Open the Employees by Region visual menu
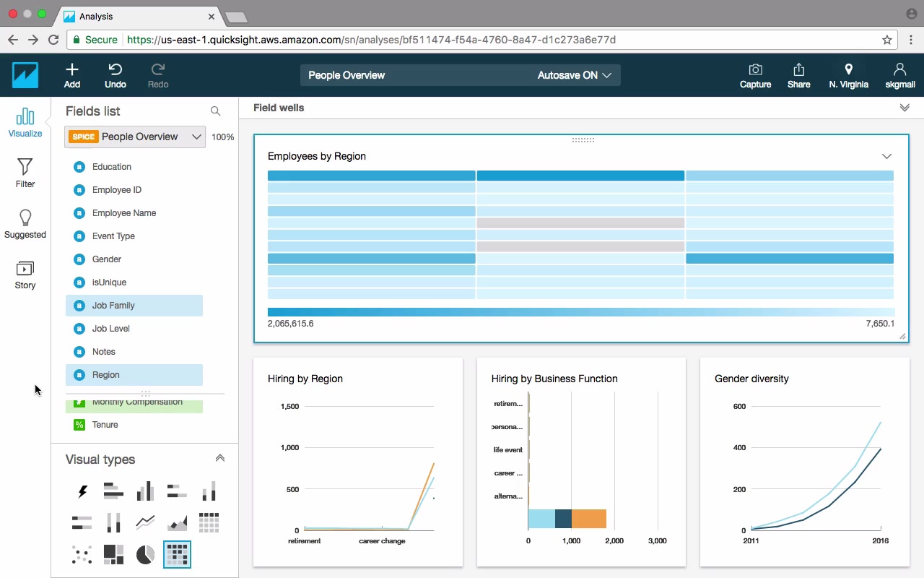 [886, 156]
